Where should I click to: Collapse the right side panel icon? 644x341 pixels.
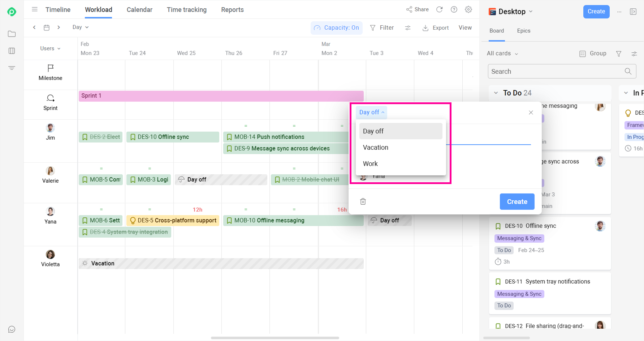pyautogui.click(x=633, y=12)
